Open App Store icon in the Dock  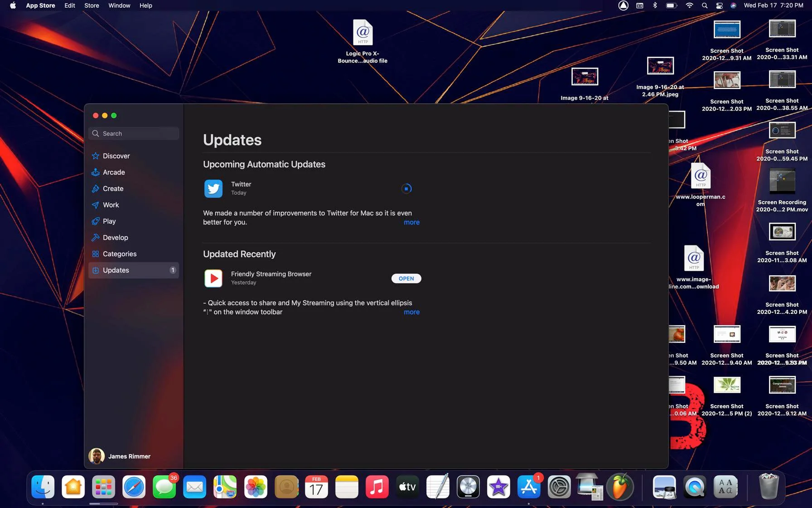click(x=529, y=487)
